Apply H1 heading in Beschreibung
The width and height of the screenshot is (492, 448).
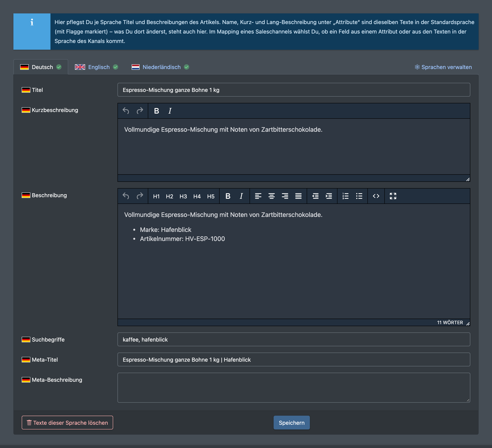156,196
